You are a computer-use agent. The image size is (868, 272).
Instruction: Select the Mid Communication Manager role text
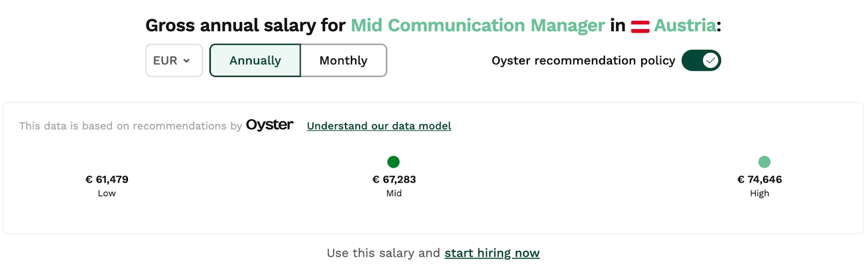pos(477,25)
